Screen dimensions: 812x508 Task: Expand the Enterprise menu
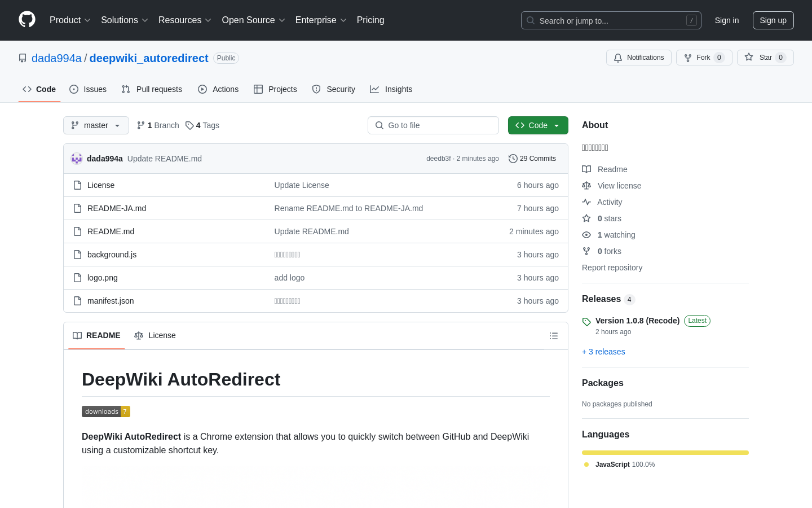pyautogui.click(x=321, y=20)
